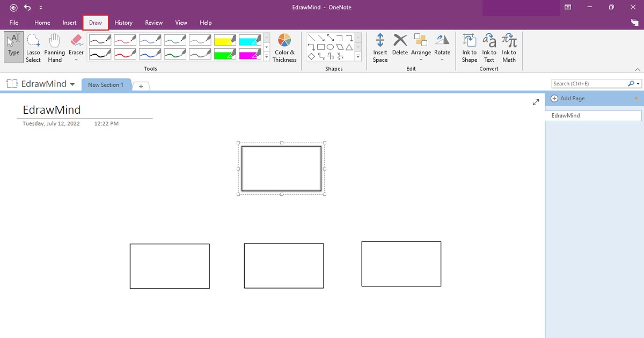644x338 pixels.
Task: Open the Arrange dropdown
Action: pyautogui.click(x=421, y=47)
